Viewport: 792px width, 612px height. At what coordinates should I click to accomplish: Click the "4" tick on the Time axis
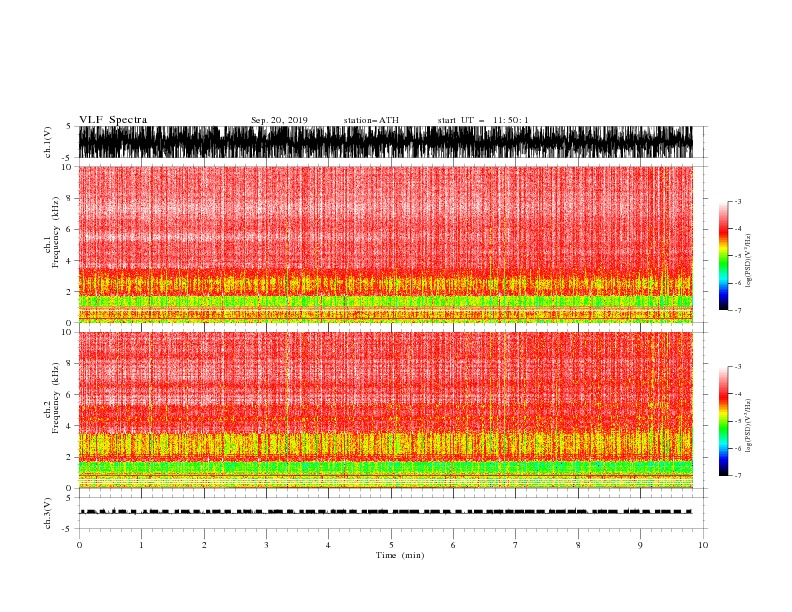point(328,545)
